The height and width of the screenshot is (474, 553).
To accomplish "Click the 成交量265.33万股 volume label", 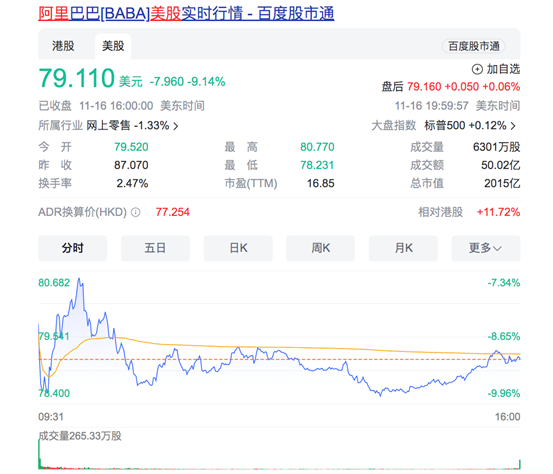I will point(80,436).
